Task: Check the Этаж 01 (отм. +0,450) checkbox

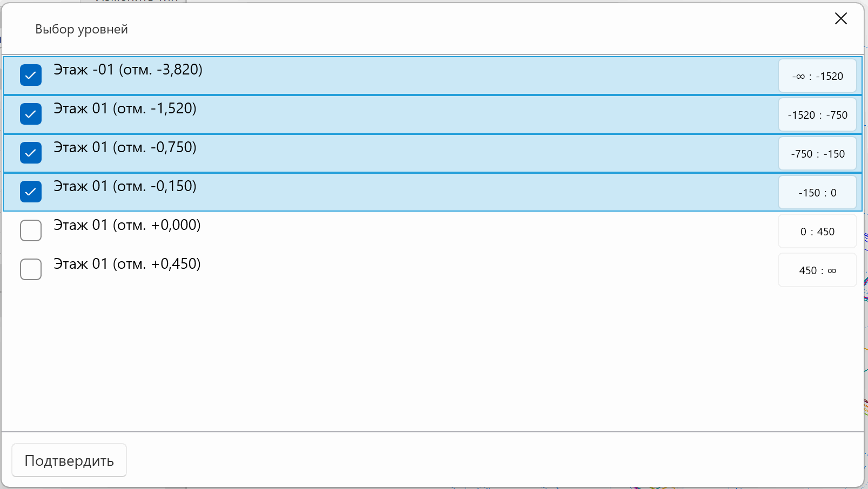Action: (31, 269)
